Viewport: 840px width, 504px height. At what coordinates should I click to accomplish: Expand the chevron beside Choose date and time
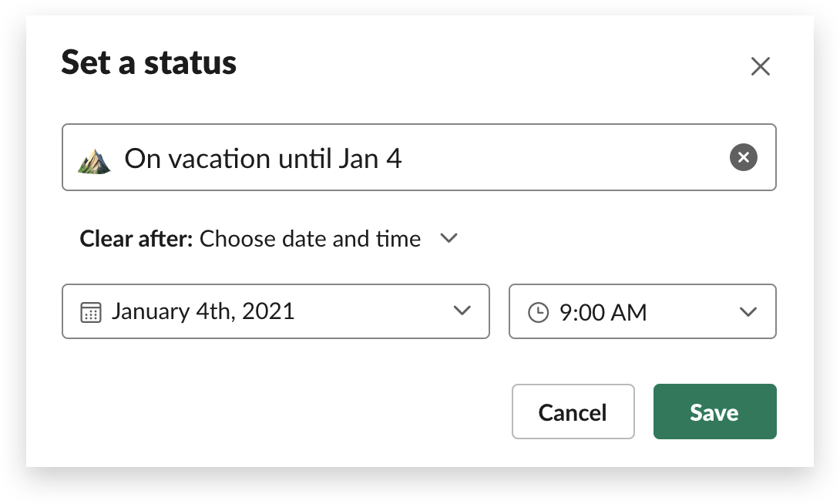click(x=449, y=238)
